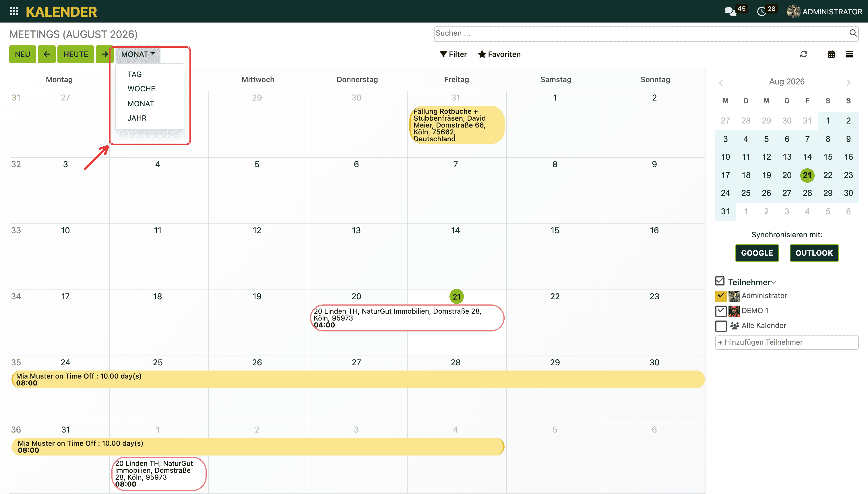This screenshot has height=494, width=868.
Task: Open Mia Muster Time Off event in week 36
Action: [x=258, y=447]
